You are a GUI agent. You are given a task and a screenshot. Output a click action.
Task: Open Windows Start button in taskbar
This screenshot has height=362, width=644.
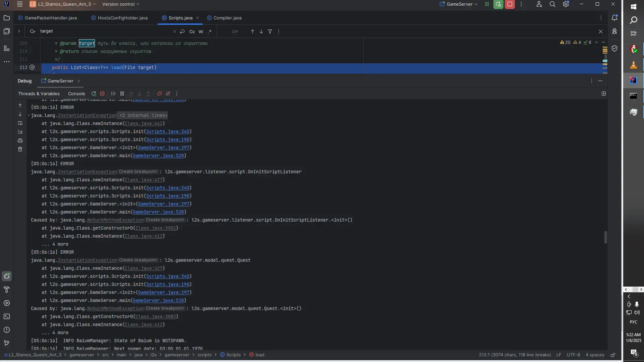click(634, 7)
